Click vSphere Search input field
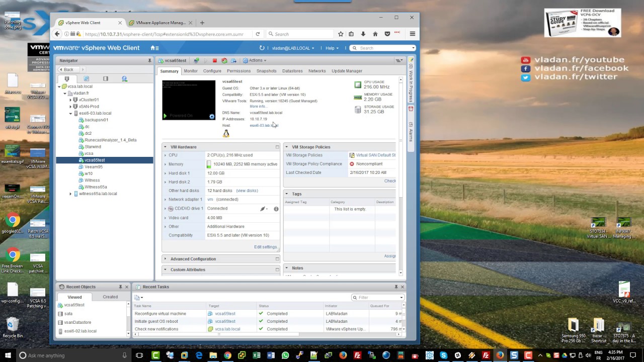This screenshot has width=644, height=362. click(383, 48)
